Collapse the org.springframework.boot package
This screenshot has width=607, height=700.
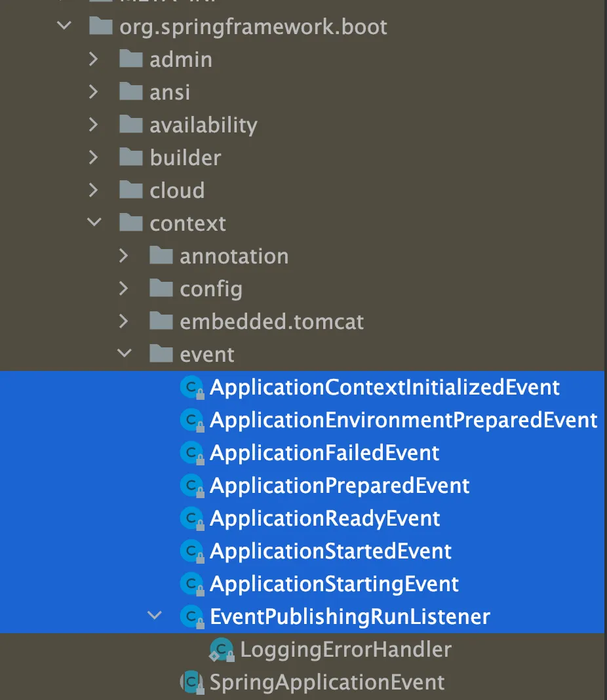pos(64,26)
